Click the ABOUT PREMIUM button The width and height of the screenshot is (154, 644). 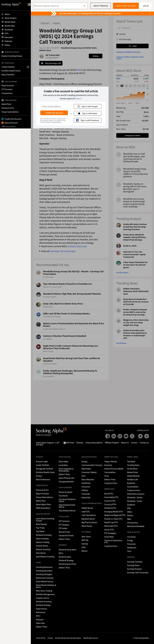pos(101,6)
